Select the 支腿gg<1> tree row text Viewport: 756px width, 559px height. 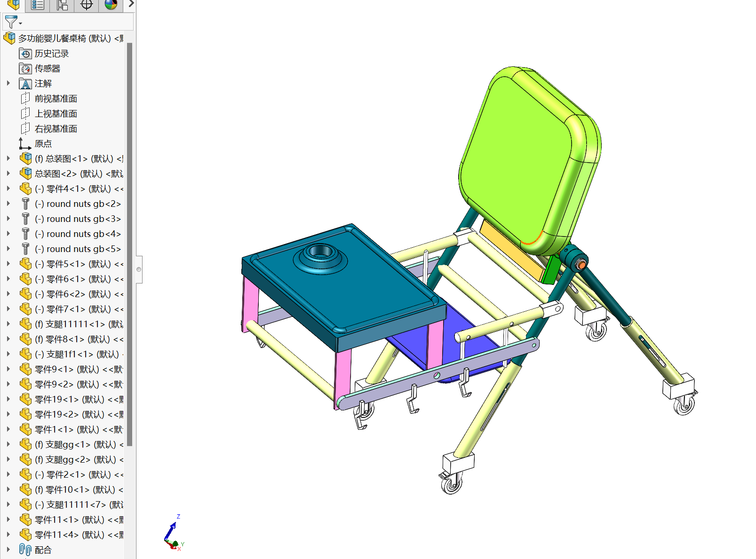point(79,444)
